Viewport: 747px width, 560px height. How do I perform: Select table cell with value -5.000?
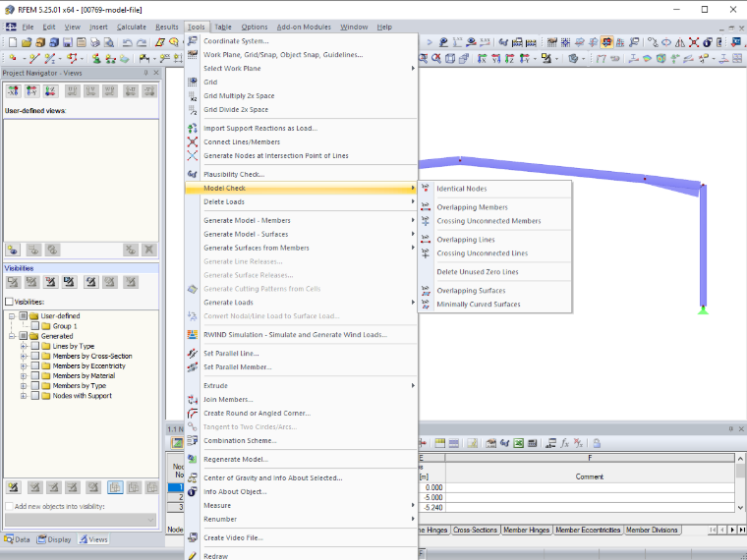[x=431, y=498]
